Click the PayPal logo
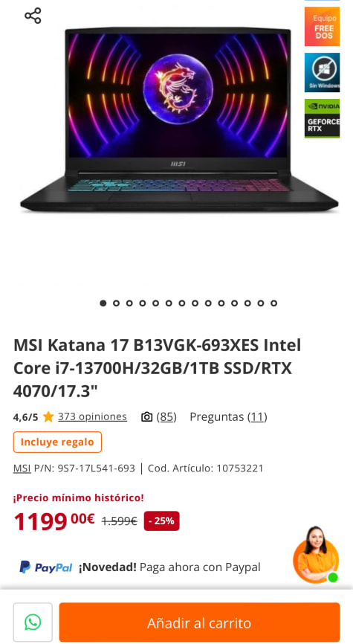Screen dimensions: 353x644 click(45, 567)
